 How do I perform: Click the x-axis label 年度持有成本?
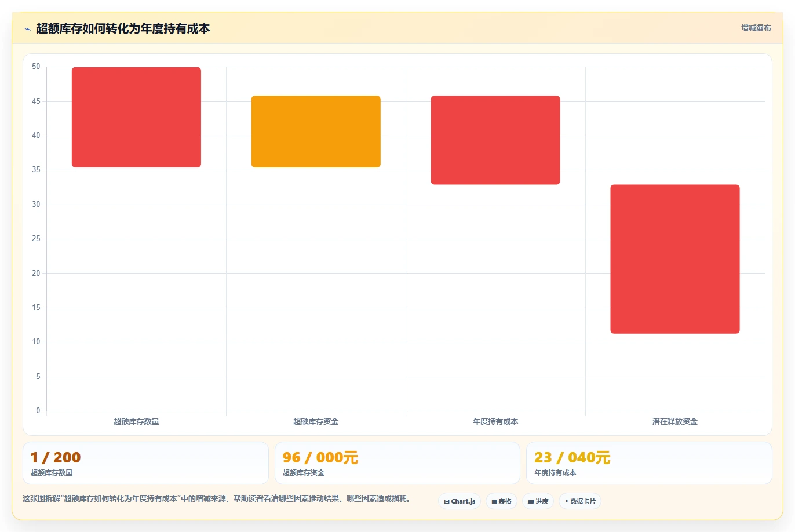[x=495, y=421]
